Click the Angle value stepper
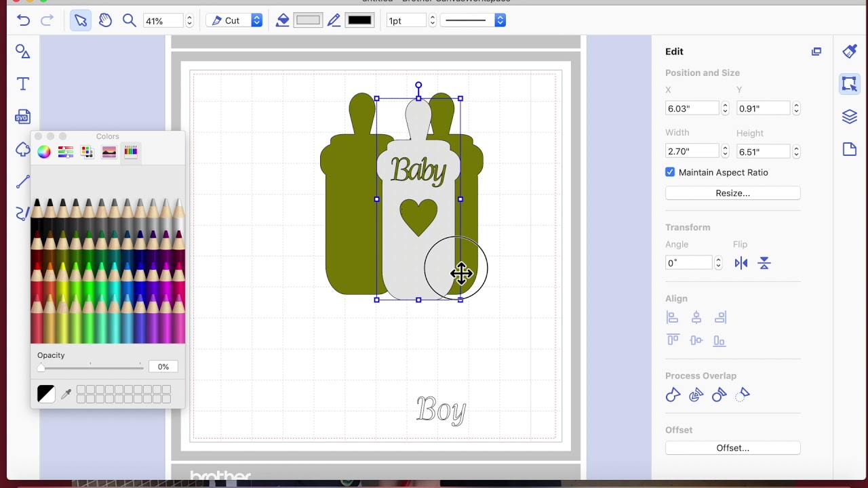This screenshot has height=488, width=868. coord(718,263)
